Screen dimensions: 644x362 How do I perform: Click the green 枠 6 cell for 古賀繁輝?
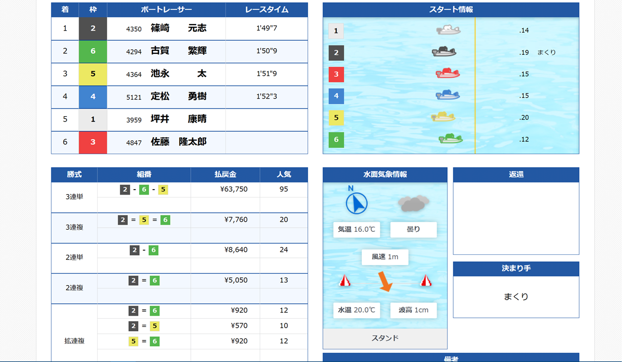click(x=93, y=51)
